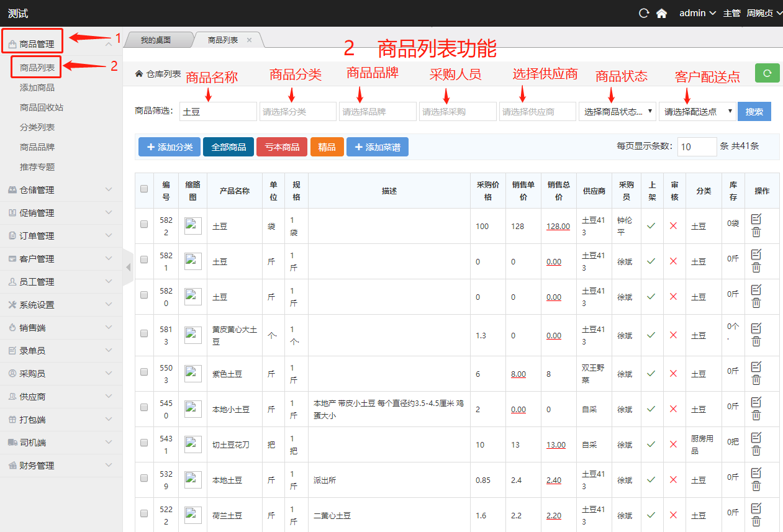Toggle select-all checkbox in table header
Viewport: 783px width, 532px height.
click(144, 189)
